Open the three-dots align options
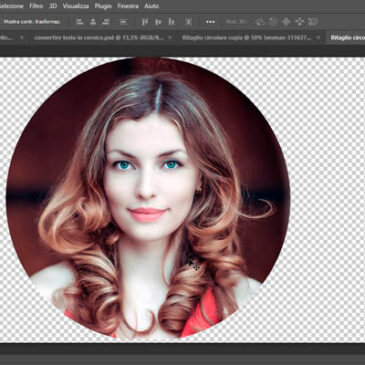Image resolution: width=365 pixels, height=365 pixels. [210, 22]
